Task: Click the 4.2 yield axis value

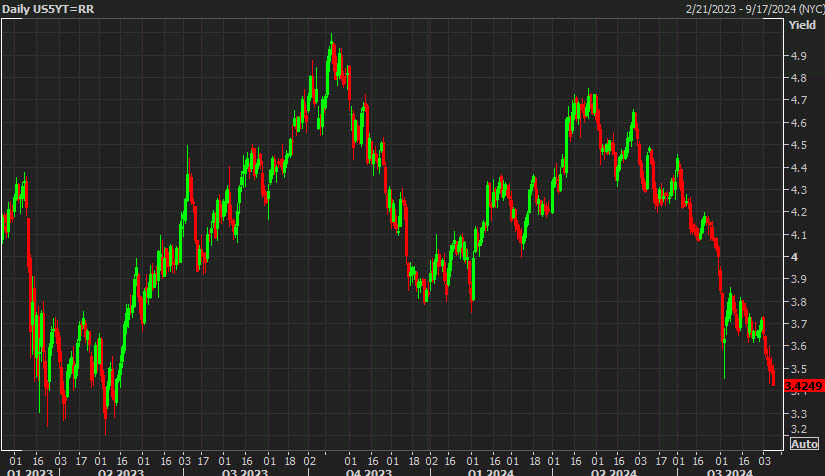Action: [799, 212]
